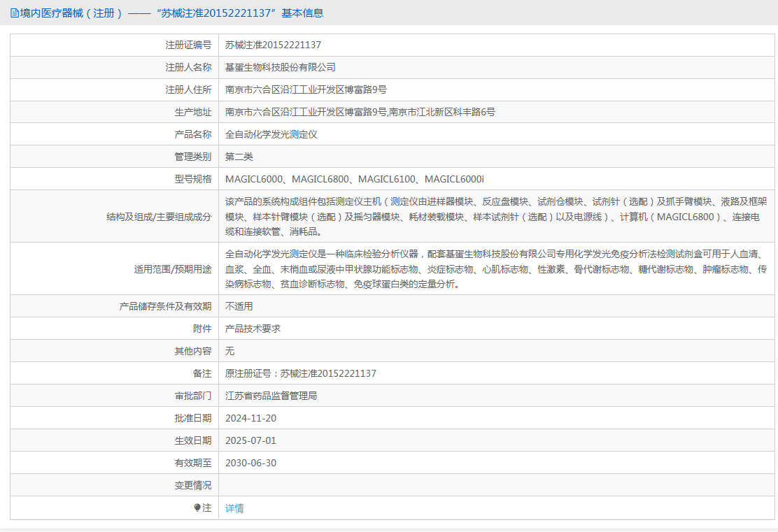This screenshot has width=778, height=532.
Task: Select the 型号规格 label
Action: 193,179
